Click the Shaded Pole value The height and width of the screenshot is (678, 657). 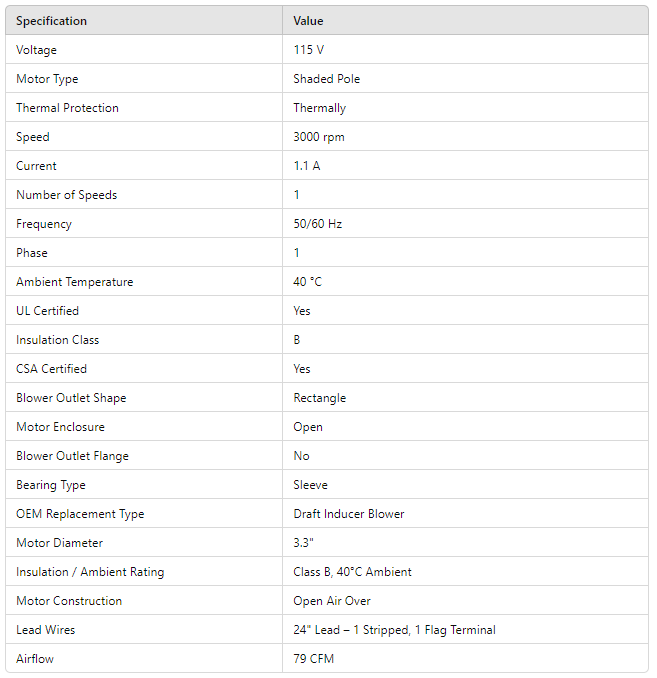coord(326,79)
